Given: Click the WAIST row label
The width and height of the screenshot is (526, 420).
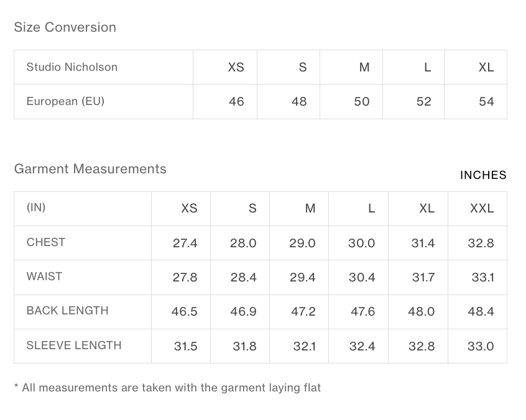Looking at the screenshot, I should [x=44, y=276].
